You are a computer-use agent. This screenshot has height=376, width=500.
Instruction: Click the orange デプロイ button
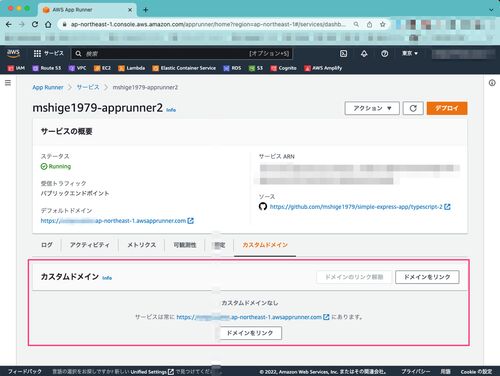point(447,108)
